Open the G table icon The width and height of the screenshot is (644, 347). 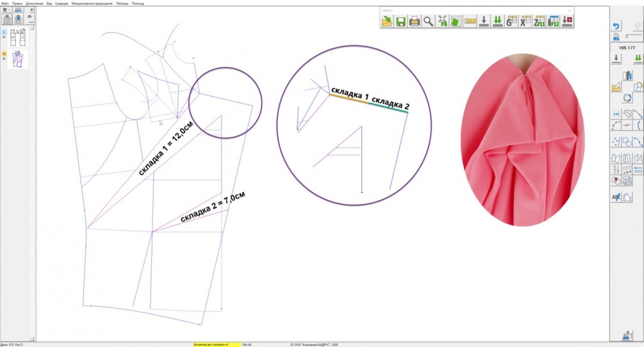[512, 21]
